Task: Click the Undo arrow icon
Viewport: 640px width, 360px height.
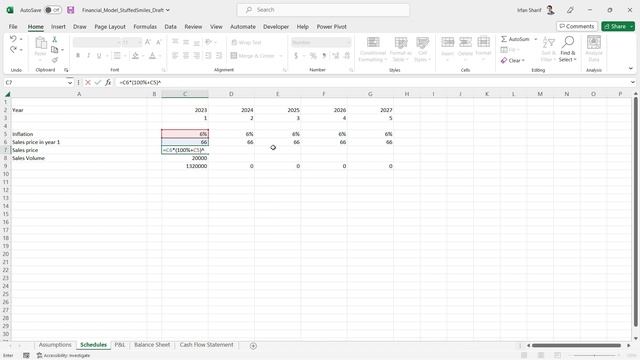Action: pyautogui.click(x=13, y=39)
